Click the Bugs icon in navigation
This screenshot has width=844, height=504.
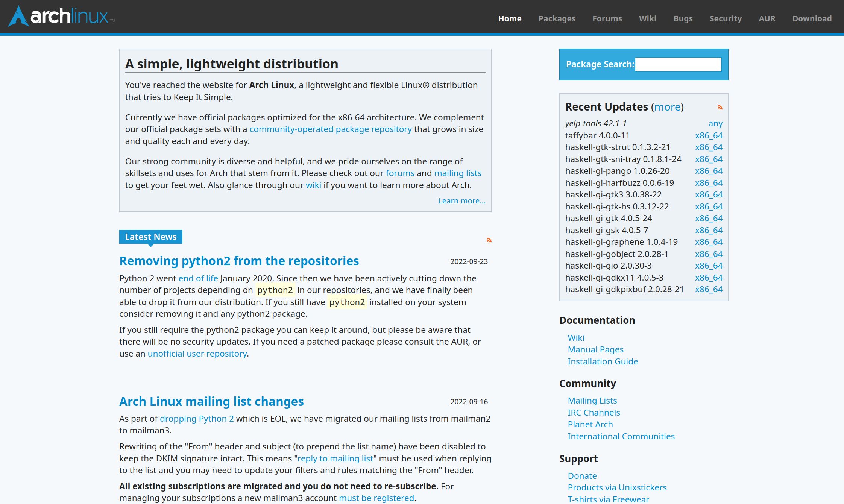click(683, 18)
